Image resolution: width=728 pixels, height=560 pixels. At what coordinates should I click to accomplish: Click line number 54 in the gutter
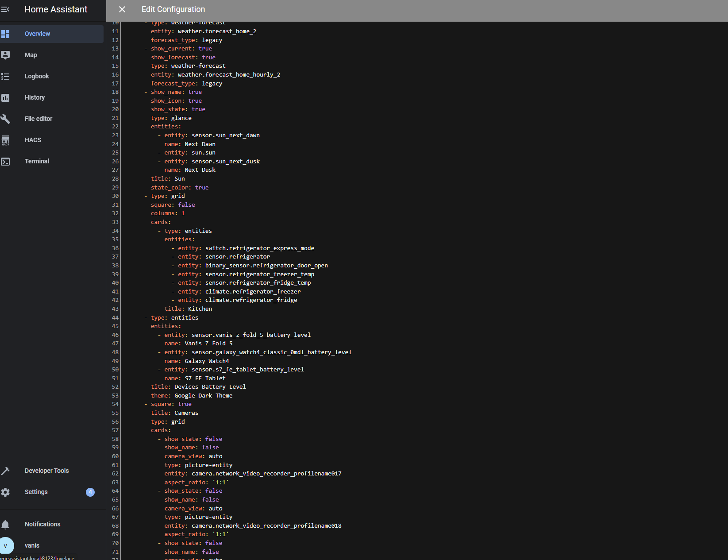point(115,404)
